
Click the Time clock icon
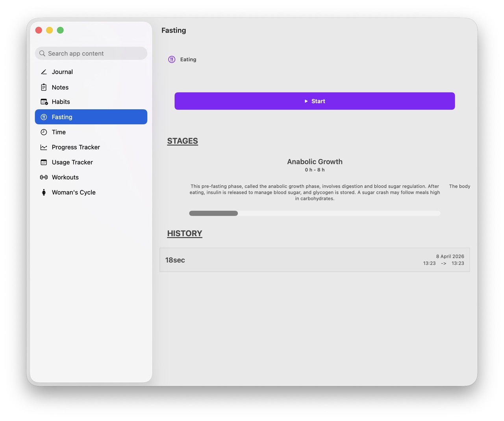pos(44,132)
